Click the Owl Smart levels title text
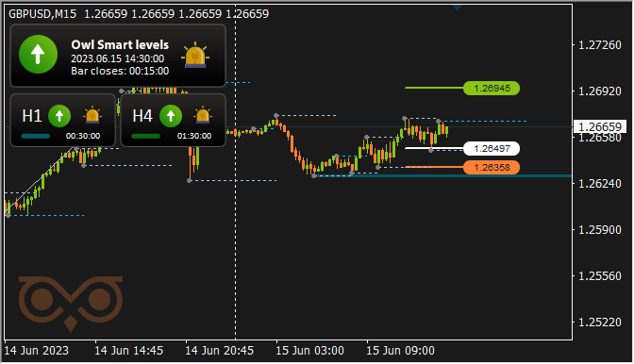This screenshot has width=634, height=364. [x=120, y=44]
